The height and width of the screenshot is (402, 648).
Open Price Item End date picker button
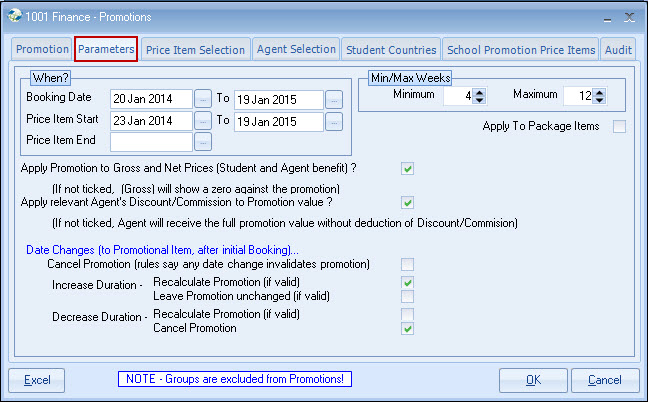203,142
